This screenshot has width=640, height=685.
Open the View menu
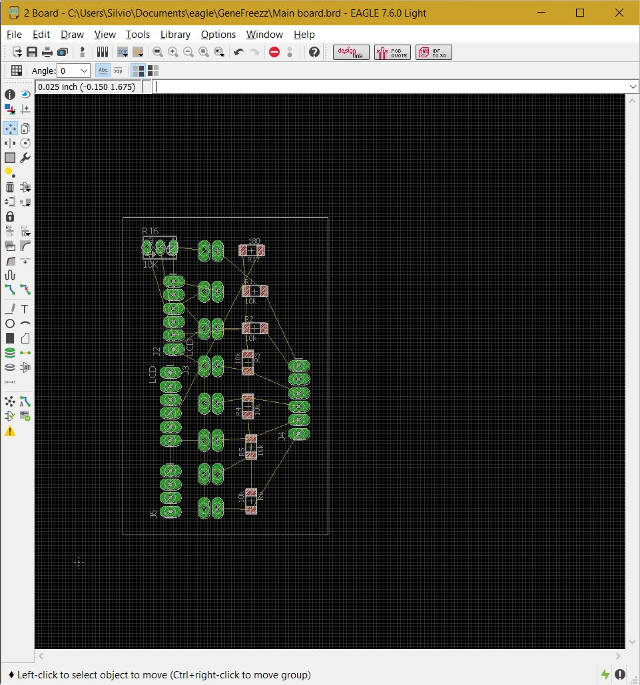pyautogui.click(x=105, y=35)
